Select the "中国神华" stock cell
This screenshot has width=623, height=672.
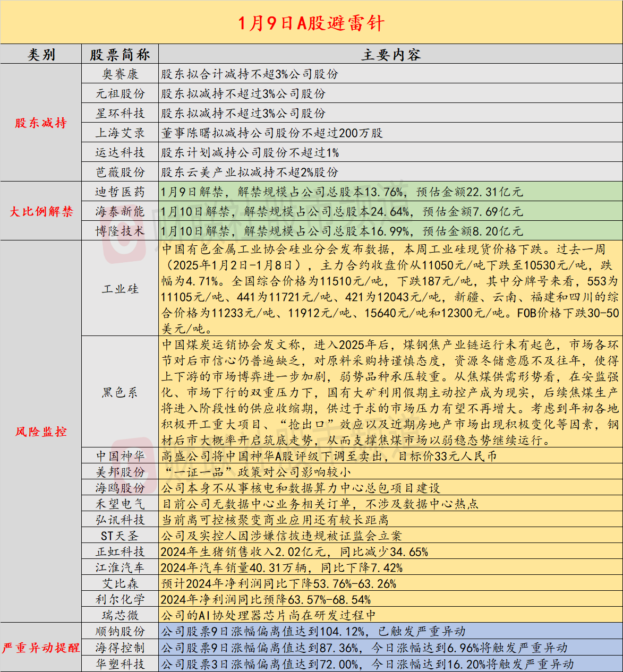pyautogui.click(x=120, y=456)
